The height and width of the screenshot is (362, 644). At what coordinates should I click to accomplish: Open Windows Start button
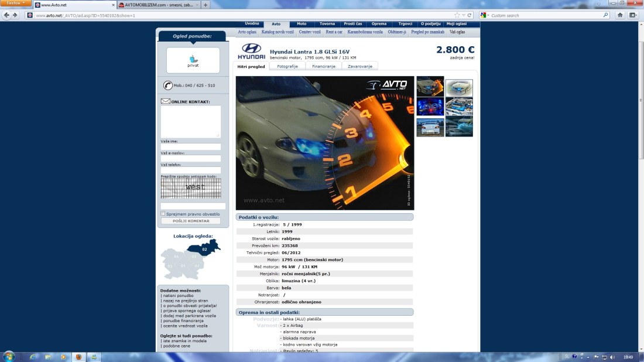click(9, 356)
